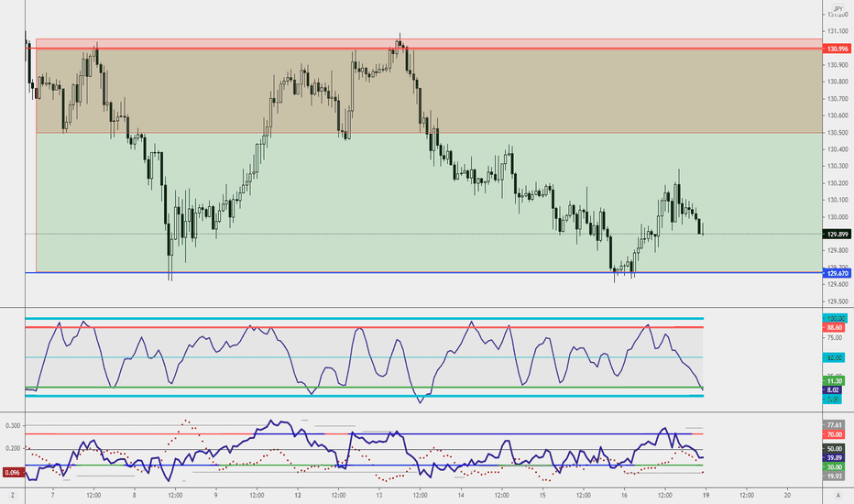This screenshot has height=504, width=854.
Task: Click date label '7' on time axis
Action: point(53,495)
